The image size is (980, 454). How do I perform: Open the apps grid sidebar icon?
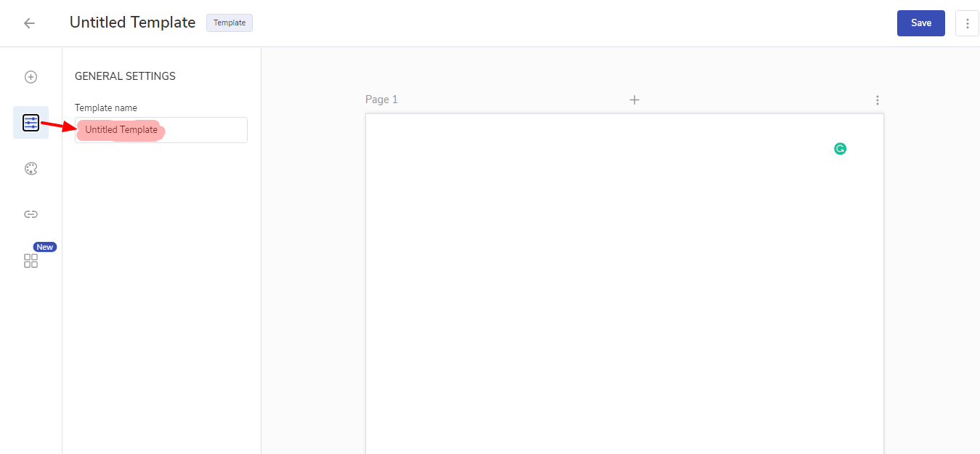31,261
